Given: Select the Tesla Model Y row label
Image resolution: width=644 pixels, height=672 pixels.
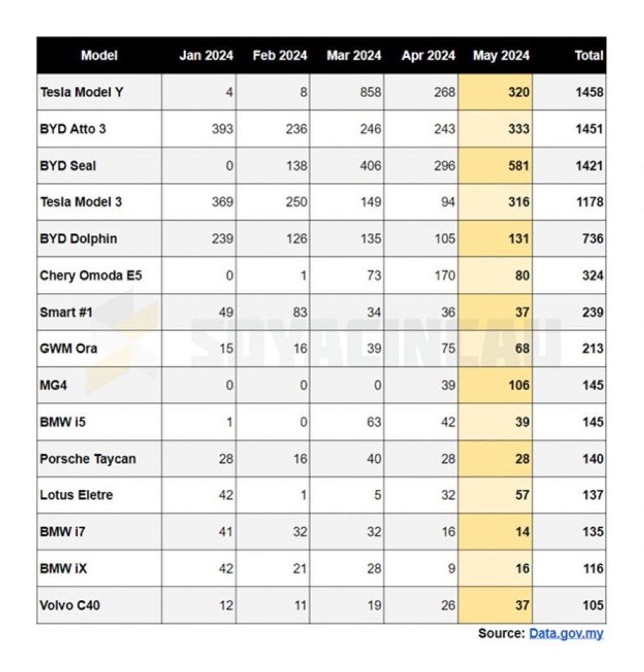Looking at the screenshot, I should [x=82, y=92].
